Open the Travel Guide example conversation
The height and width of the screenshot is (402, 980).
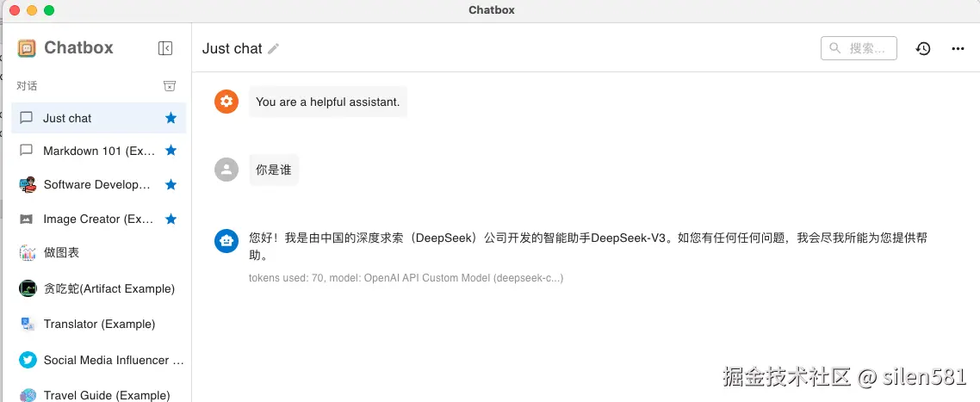click(99, 395)
